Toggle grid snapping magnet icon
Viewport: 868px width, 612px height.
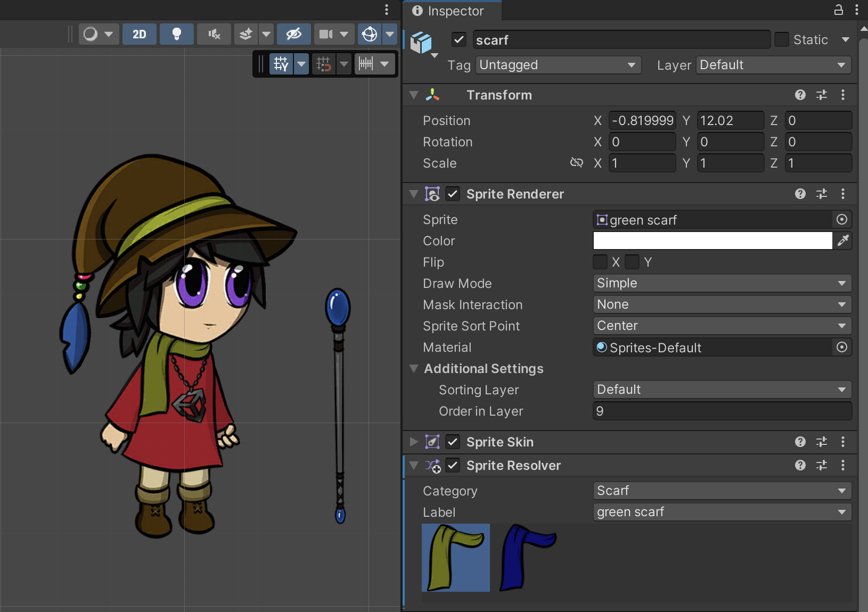[x=324, y=64]
